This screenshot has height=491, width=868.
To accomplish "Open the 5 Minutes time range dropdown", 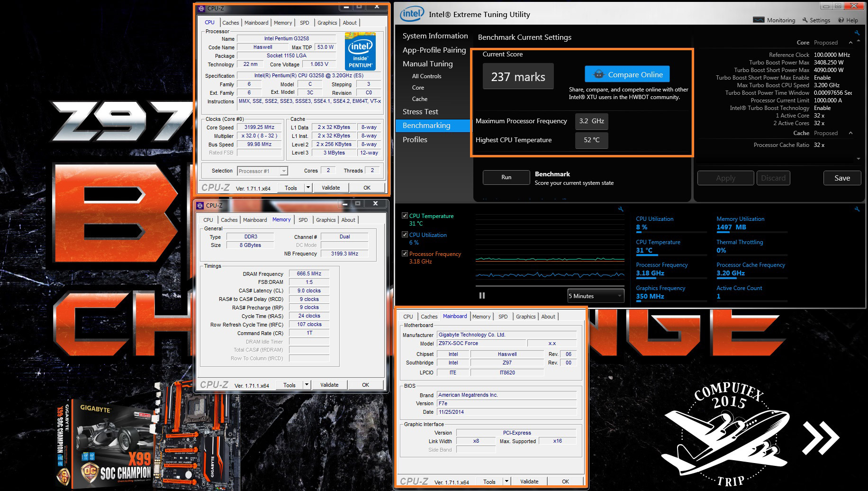I will click(x=596, y=296).
